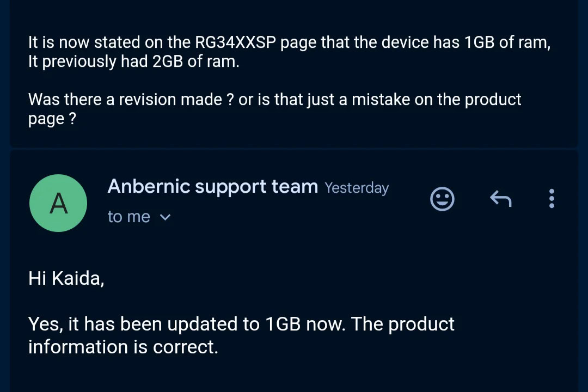
Task: Open more actions via the vertical ellipsis
Action: tap(552, 198)
